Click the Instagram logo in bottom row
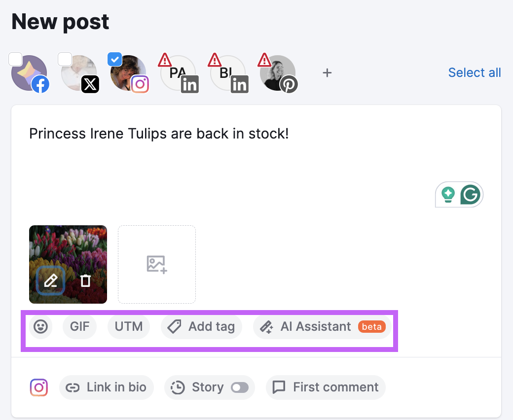 [39, 387]
